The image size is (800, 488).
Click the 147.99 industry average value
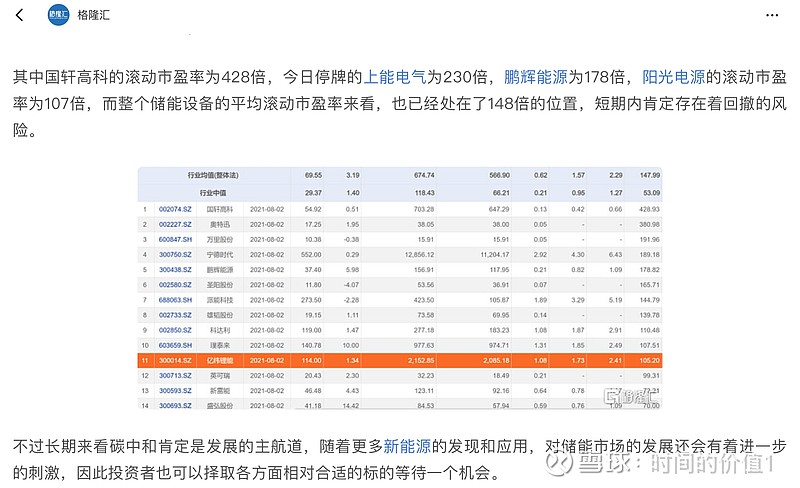[649, 175]
